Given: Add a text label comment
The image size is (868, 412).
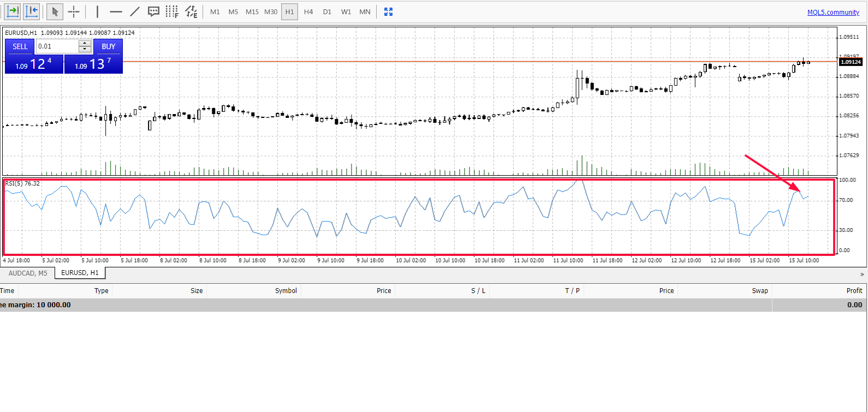Looking at the screenshot, I should tap(154, 11).
